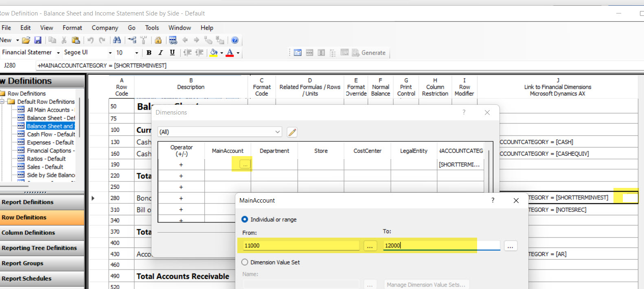Open the Format menu
644x289 pixels.
pyautogui.click(x=72, y=28)
